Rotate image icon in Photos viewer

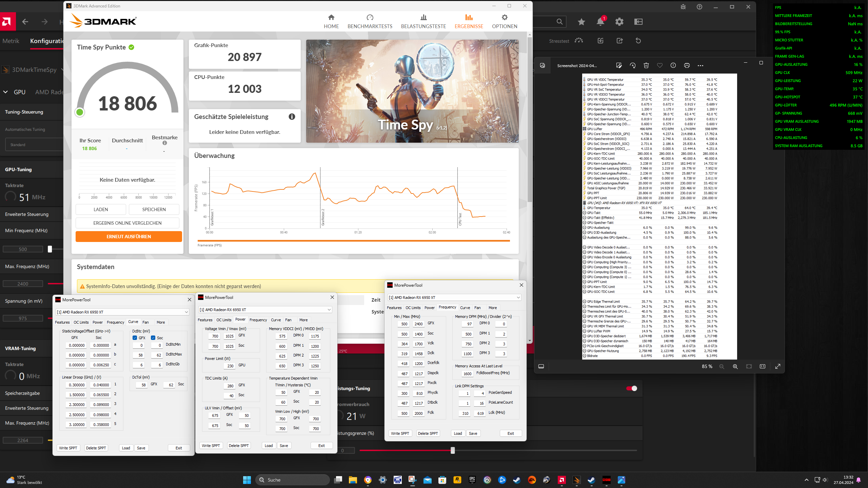(x=632, y=65)
